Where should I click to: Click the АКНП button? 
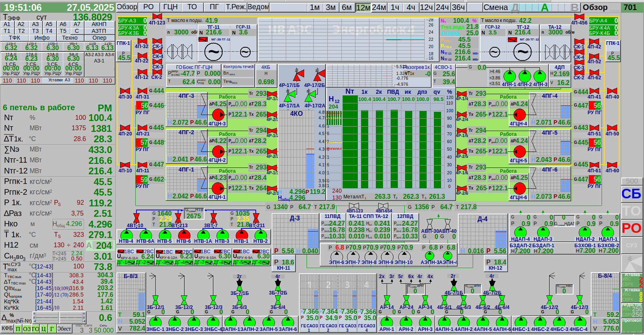coord(99,24)
